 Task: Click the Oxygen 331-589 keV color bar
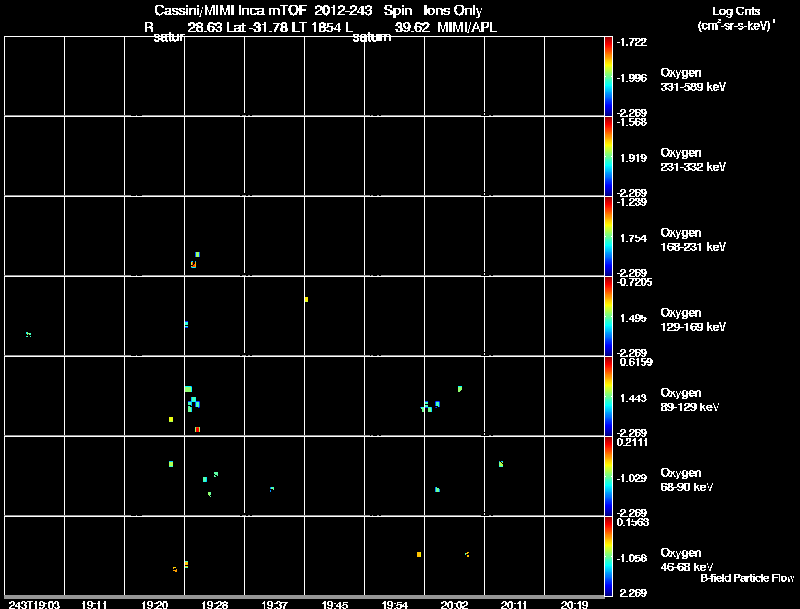[608, 76]
